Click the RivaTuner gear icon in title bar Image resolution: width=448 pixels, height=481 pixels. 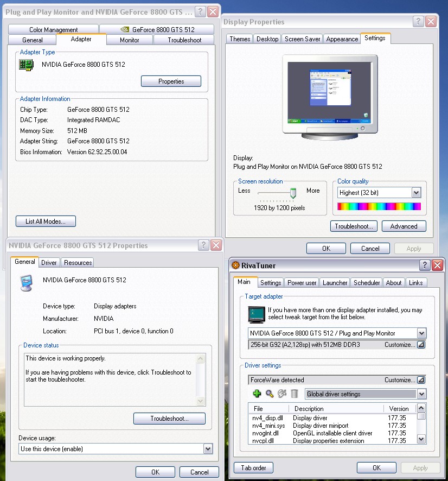pyautogui.click(x=235, y=265)
